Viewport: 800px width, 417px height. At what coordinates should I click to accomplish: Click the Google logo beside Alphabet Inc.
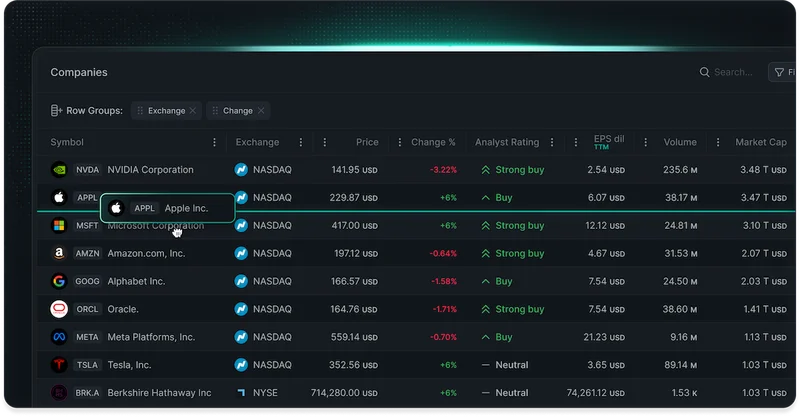click(x=58, y=282)
